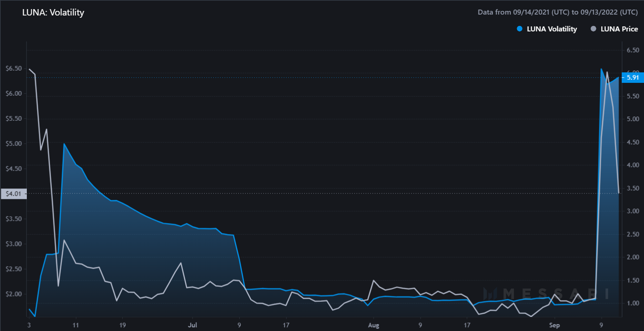Toggle the LUNA Volatility legend entry
The height and width of the screenshot is (331, 644).
(547, 29)
